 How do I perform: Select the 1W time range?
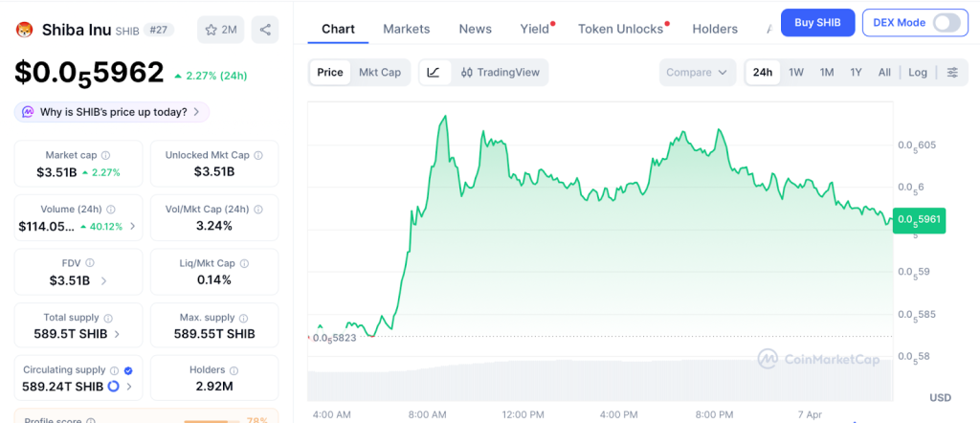coord(795,72)
